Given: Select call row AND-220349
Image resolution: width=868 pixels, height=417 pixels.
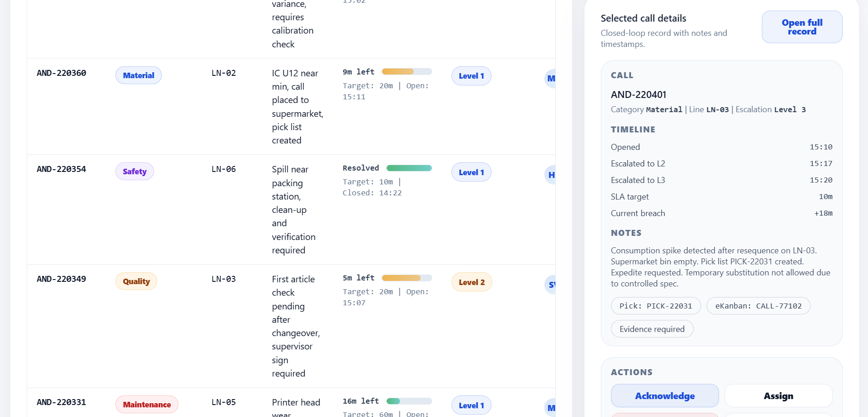Looking at the screenshot, I should [x=62, y=279].
